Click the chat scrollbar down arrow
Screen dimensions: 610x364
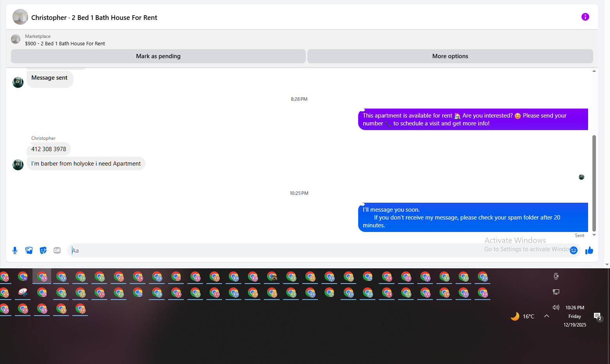(x=594, y=235)
